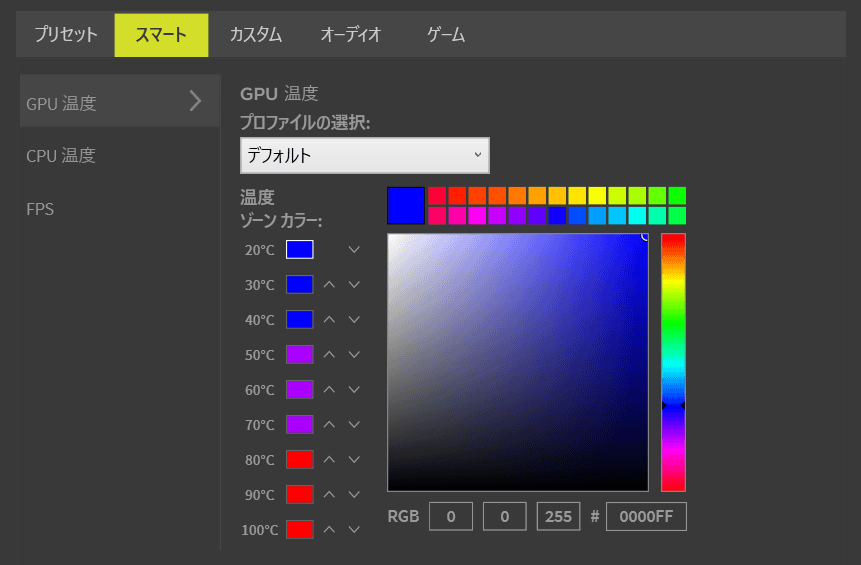Click the up arrow for the 60°C zone
The image size is (861, 565).
(x=329, y=389)
